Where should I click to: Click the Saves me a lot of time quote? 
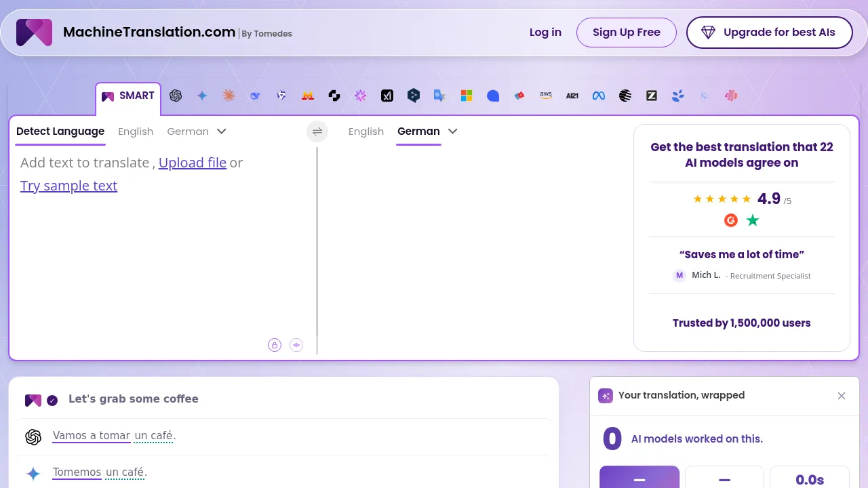pyautogui.click(x=742, y=255)
